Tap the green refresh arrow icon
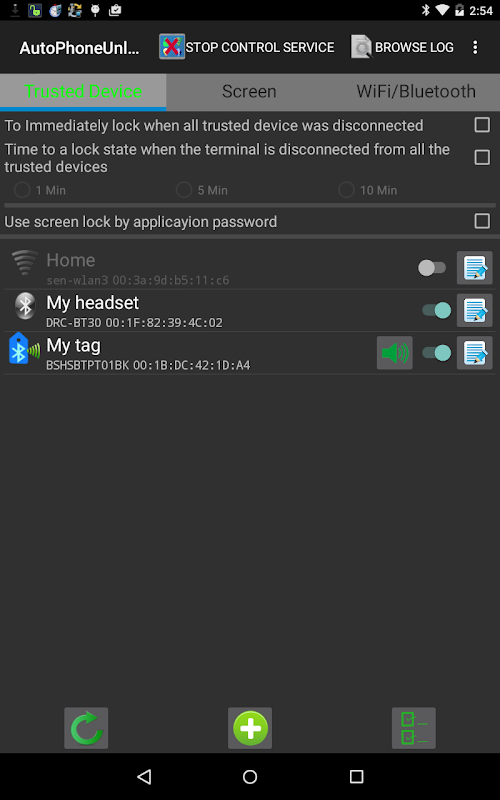The width and height of the screenshot is (500, 800). click(86, 728)
